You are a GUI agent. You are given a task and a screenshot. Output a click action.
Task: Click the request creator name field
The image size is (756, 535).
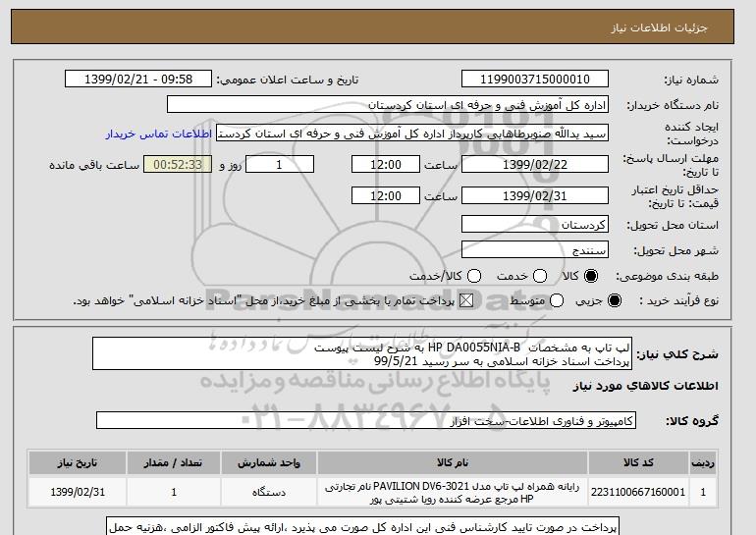[412, 134]
